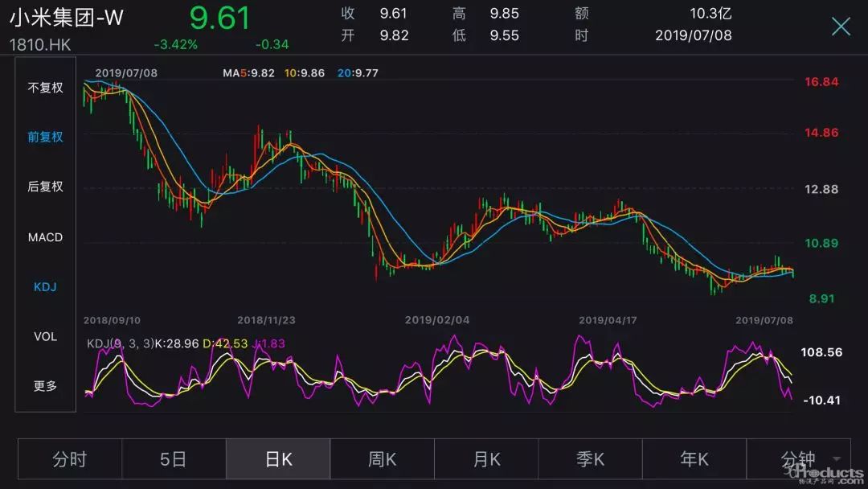Viewport: 868px width, 489px height.
Task: Show the VOL volume indicator
Action: click(45, 336)
